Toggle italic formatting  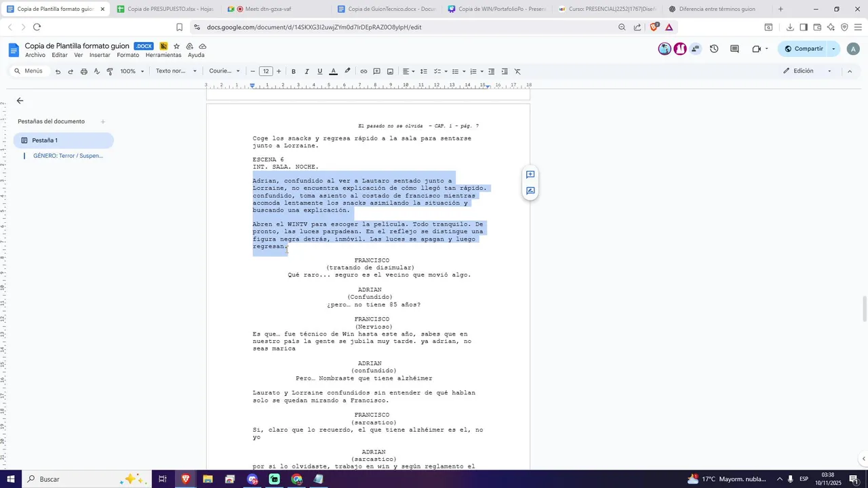(307, 71)
